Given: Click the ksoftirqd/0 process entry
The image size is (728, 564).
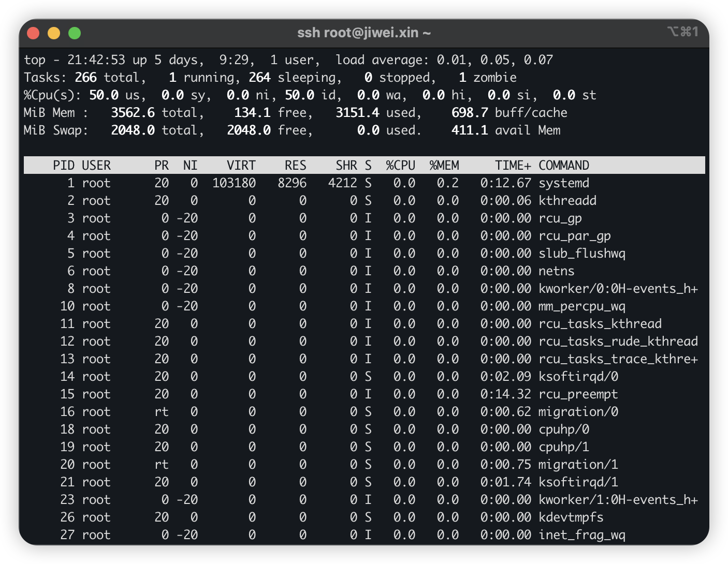Looking at the screenshot, I should (578, 377).
